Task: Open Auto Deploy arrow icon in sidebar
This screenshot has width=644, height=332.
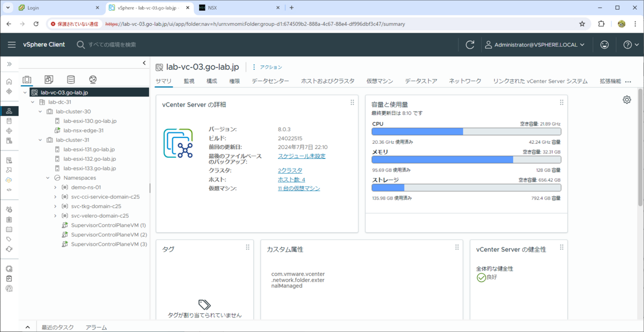Action: tap(9, 170)
